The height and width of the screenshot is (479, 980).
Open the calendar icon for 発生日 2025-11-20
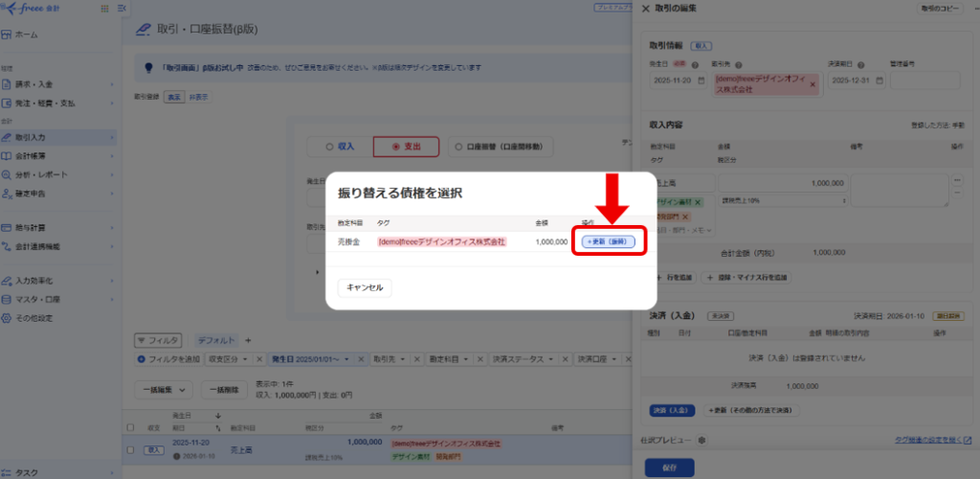tap(702, 80)
